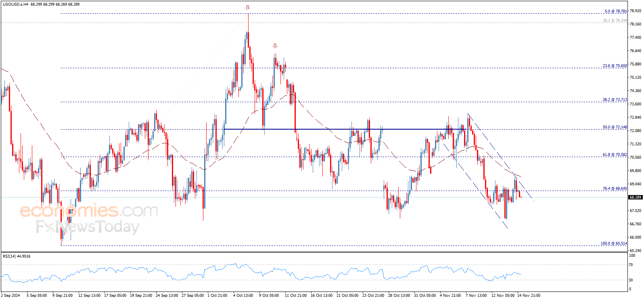Select the 76.4 @ 68.645 Fibonacci label
644x300 pixels.
tap(615, 189)
